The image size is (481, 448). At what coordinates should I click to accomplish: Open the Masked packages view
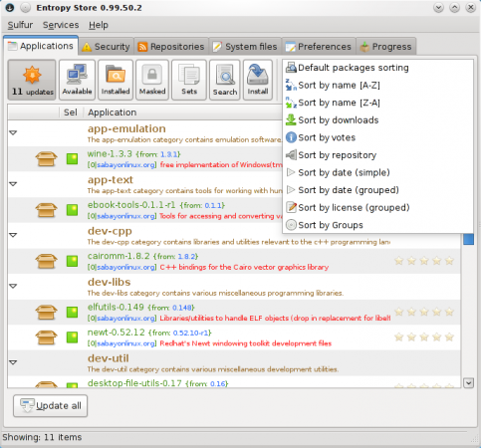pos(152,80)
